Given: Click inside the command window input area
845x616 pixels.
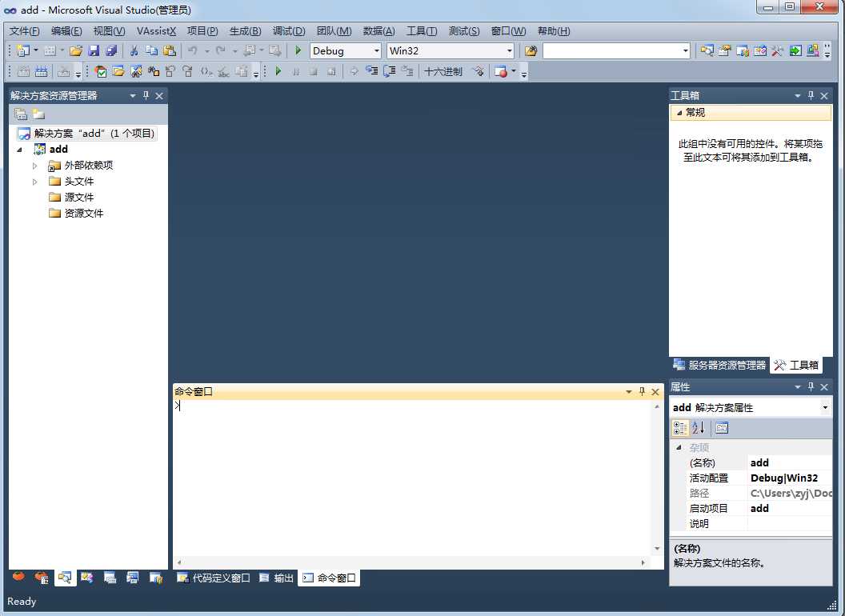Looking at the screenshot, I should coord(413,480).
